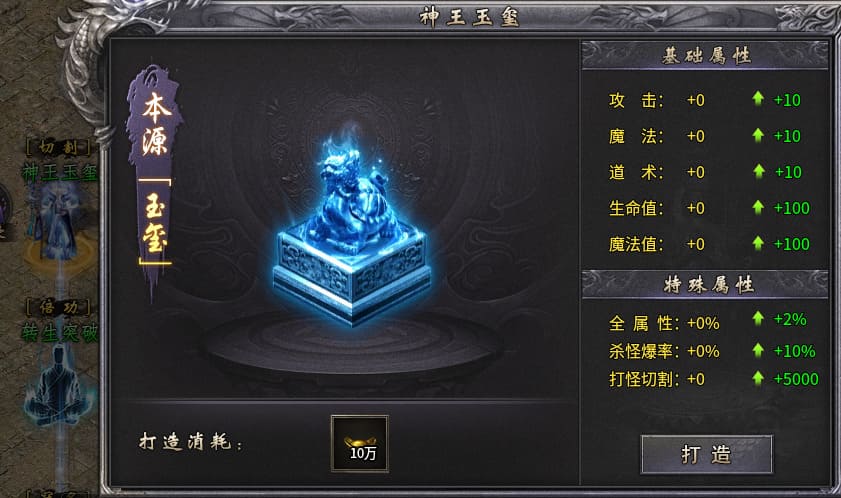Select the 基础属性 section header
Viewport: 841px width, 498px height.
pyautogui.click(x=705, y=55)
